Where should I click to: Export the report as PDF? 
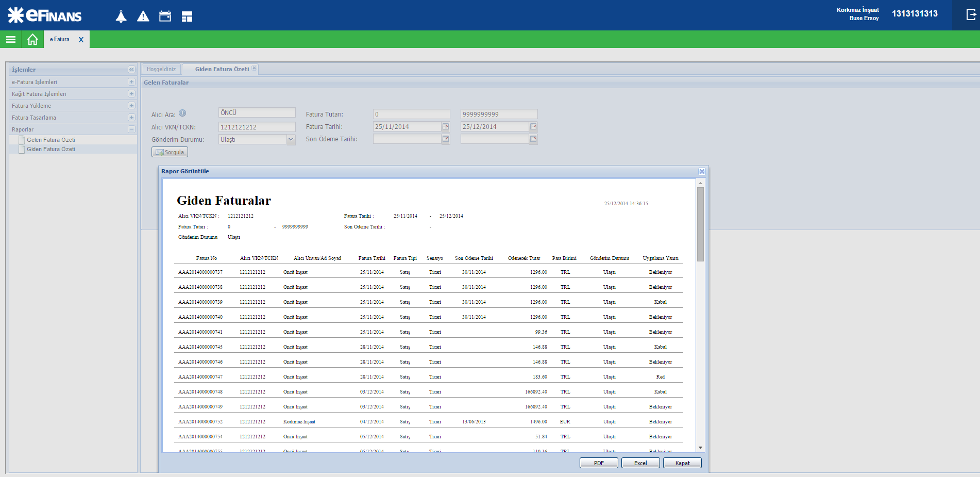click(x=599, y=463)
